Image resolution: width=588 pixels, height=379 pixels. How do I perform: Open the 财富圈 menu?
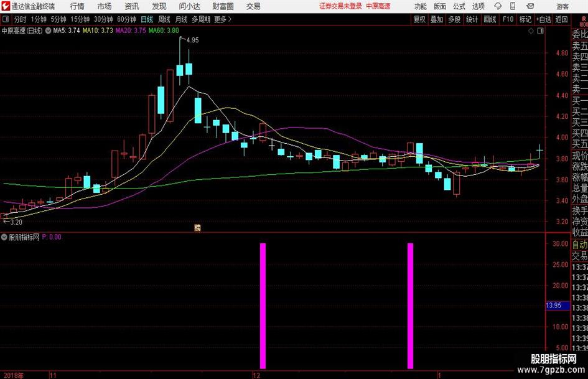pyautogui.click(x=223, y=6)
